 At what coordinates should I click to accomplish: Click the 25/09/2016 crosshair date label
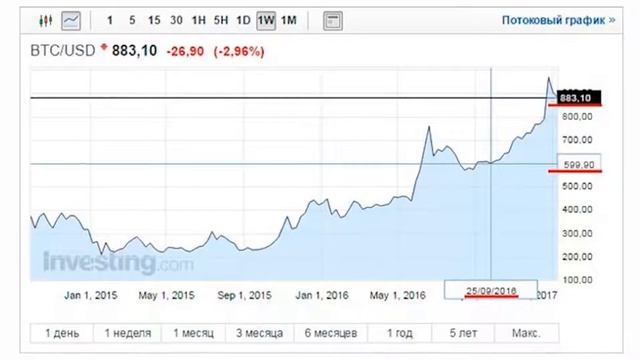point(491,291)
